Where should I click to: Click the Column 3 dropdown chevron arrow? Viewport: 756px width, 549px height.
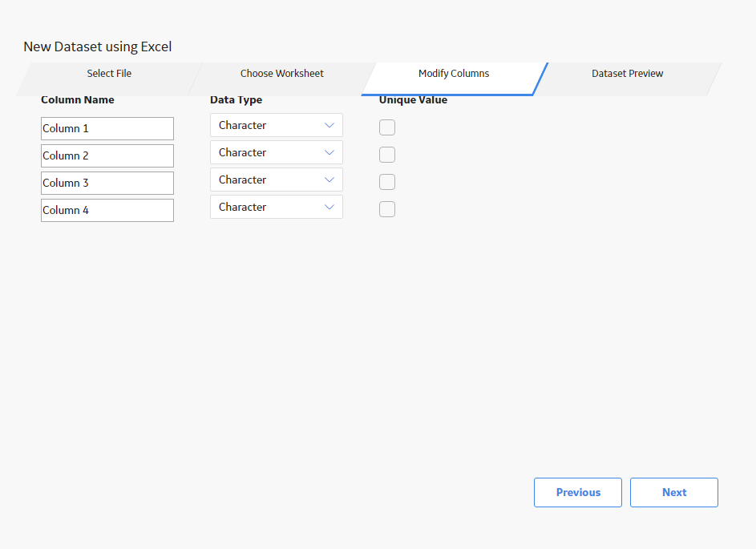[329, 180]
